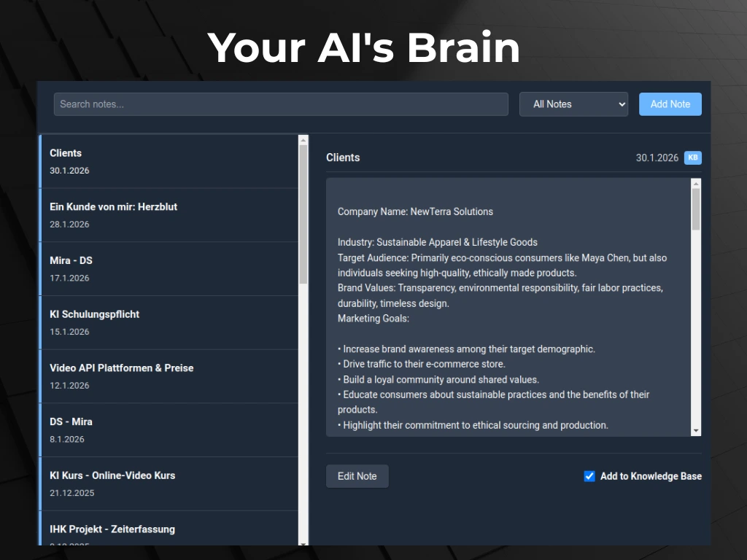
Task: Select the Mira - DS note
Action: (168, 268)
